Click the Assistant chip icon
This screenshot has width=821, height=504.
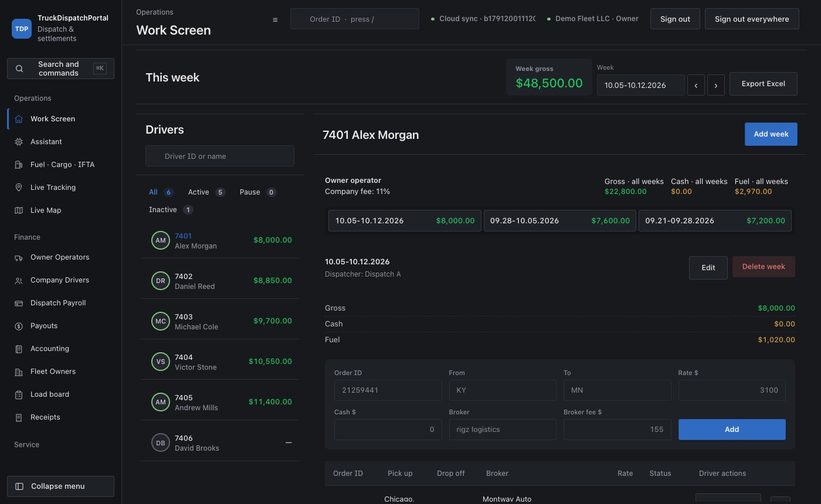[19, 142]
